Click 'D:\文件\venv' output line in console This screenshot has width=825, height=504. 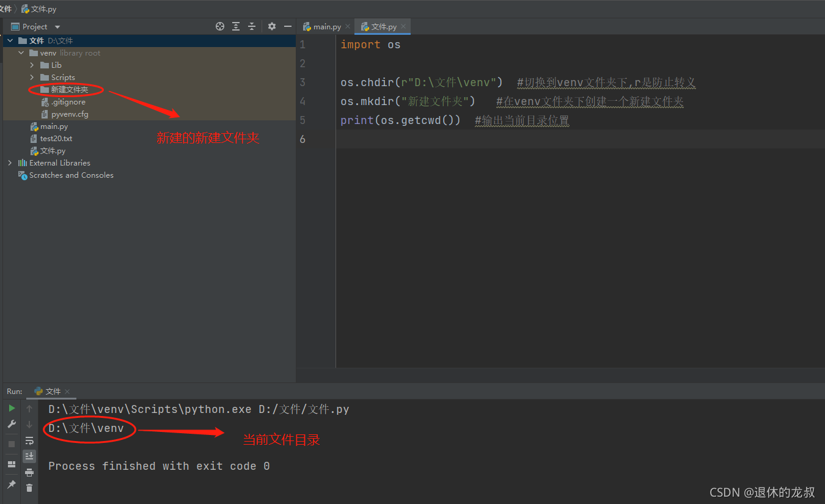(x=86, y=428)
